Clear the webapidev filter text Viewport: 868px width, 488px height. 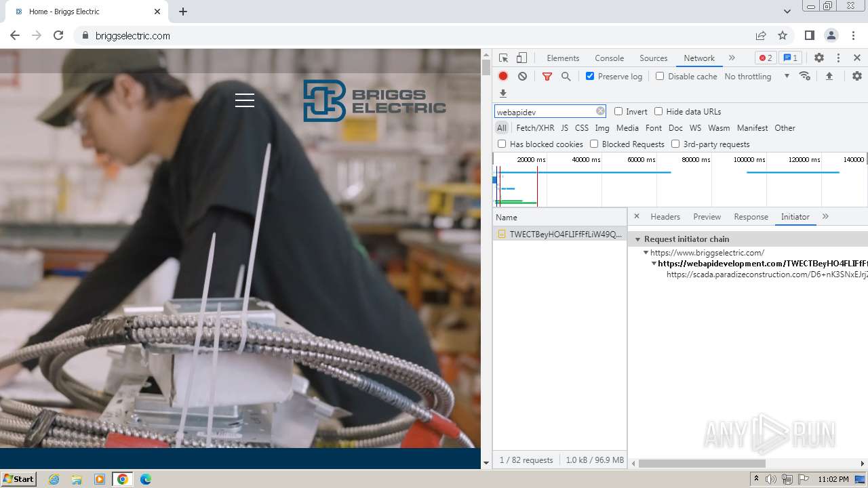tap(600, 111)
